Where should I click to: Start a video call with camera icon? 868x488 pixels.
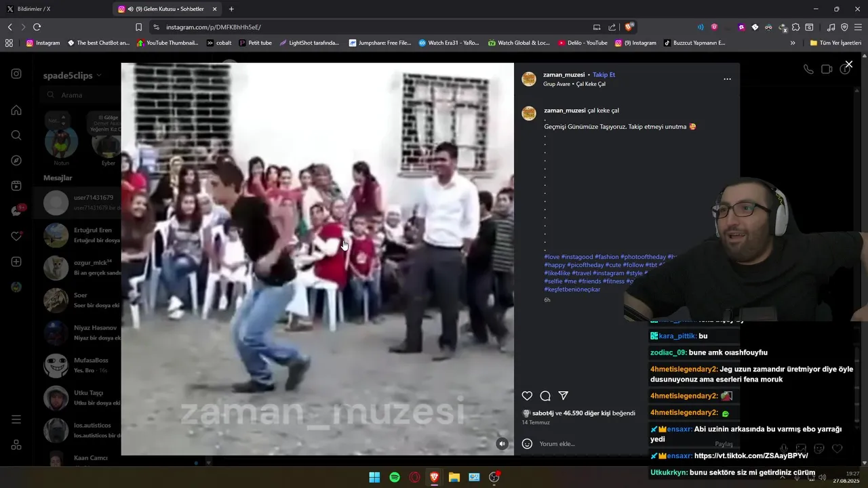[827, 69]
